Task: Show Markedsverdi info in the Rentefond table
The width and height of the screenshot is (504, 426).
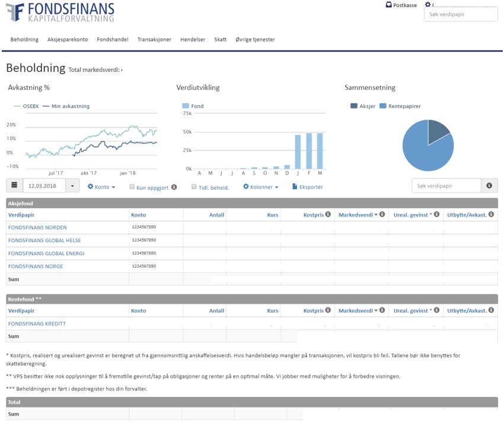Action: point(382,310)
